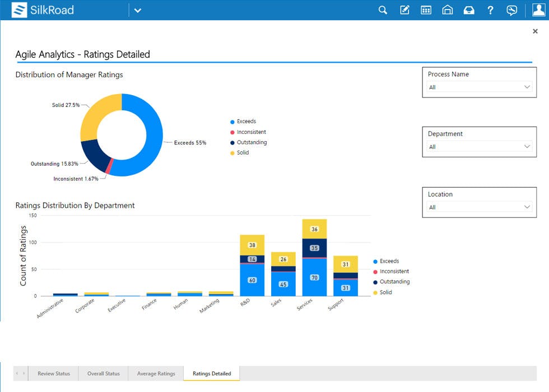Toggle the Inconsistent legend entry off
This screenshot has width=549, height=392.
tap(249, 132)
